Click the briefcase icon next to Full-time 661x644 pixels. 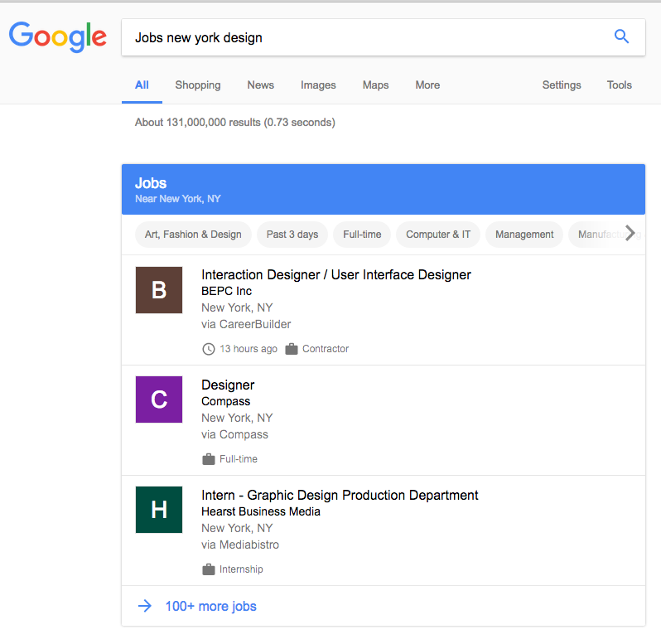pos(208,459)
